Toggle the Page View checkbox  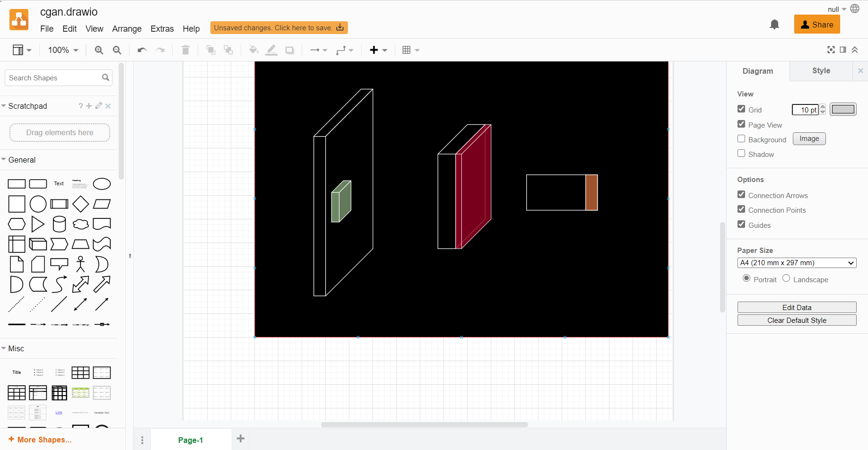741,124
